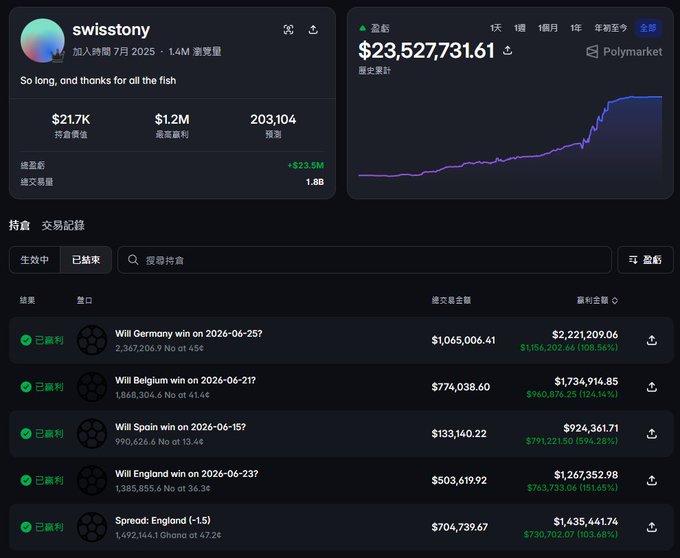The image size is (680, 558).
Task: Select the 1年 chart range
Action: 576,28
